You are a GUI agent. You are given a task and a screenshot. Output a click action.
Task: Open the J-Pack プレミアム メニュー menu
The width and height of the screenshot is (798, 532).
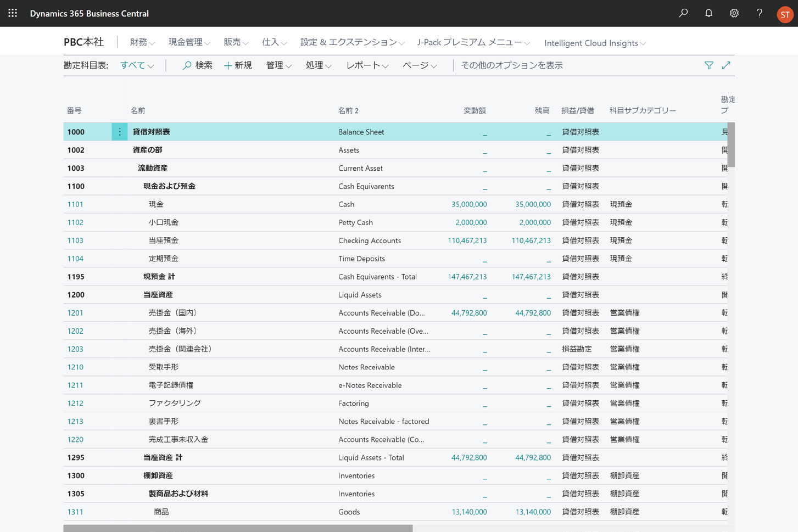point(473,42)
